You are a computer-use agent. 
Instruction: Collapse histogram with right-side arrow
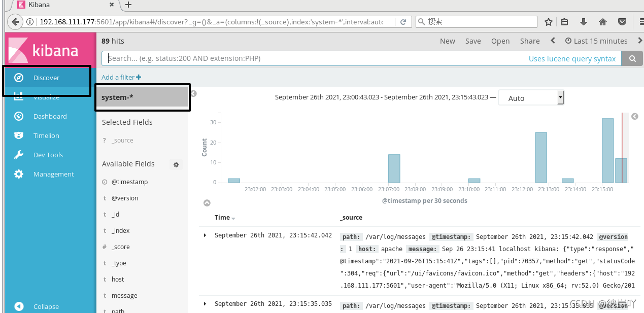634,117
